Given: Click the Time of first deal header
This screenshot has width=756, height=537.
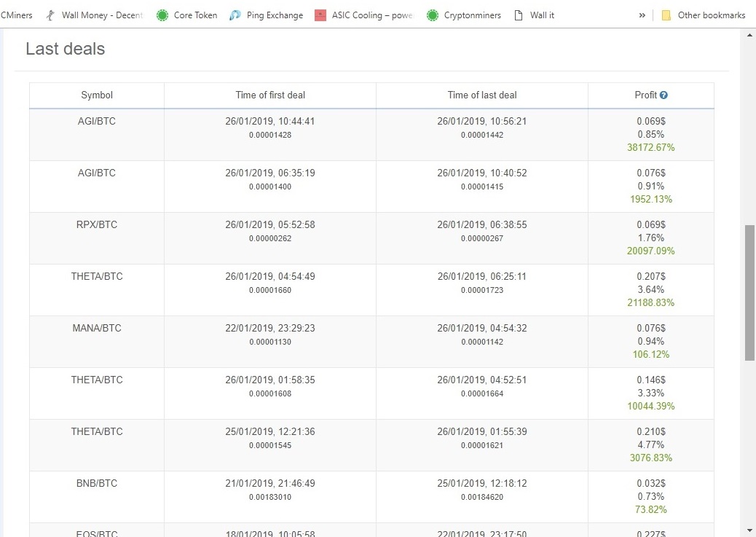Looking at the screenshot, I should (270, 95).
